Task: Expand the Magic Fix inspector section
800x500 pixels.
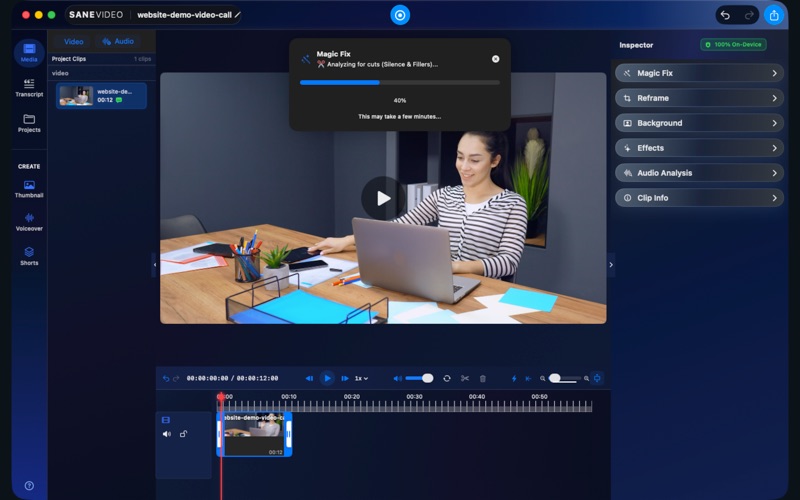Action: point(699,73)
